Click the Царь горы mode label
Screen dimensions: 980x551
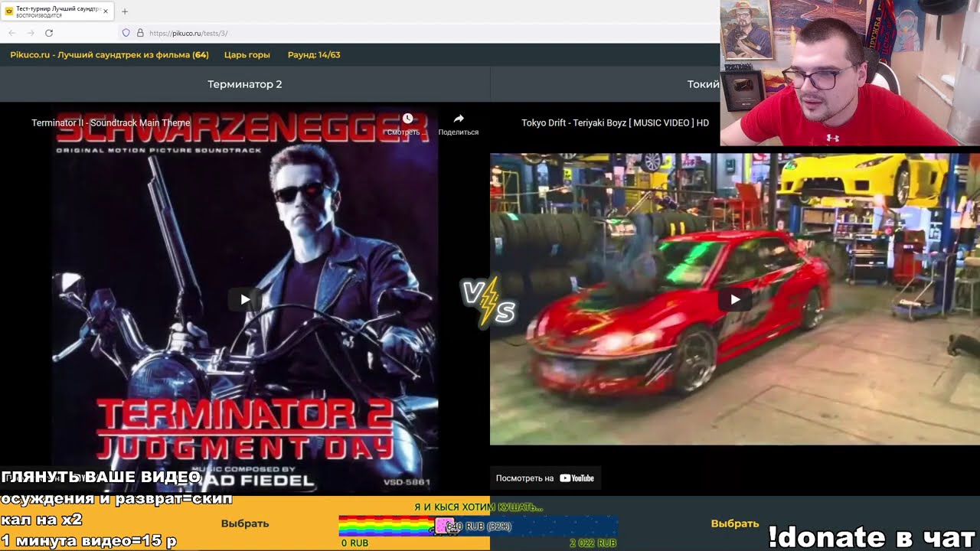coord(247,55)
